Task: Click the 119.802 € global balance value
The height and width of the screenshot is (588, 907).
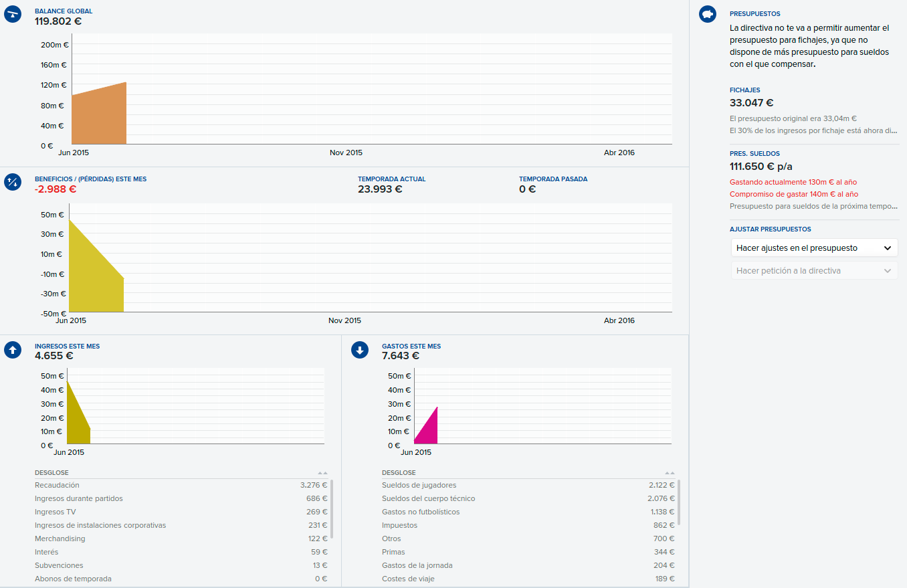Action: (x=58, y=21)
